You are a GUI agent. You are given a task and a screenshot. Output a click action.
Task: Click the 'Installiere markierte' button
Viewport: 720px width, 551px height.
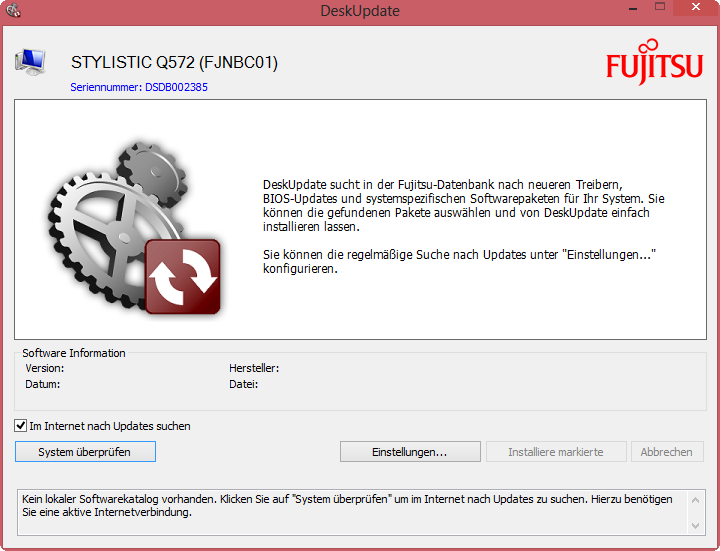point(556,452)
